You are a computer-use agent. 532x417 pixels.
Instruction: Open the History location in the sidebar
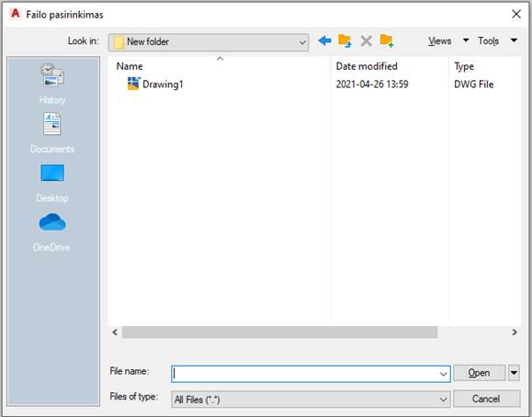52,84
